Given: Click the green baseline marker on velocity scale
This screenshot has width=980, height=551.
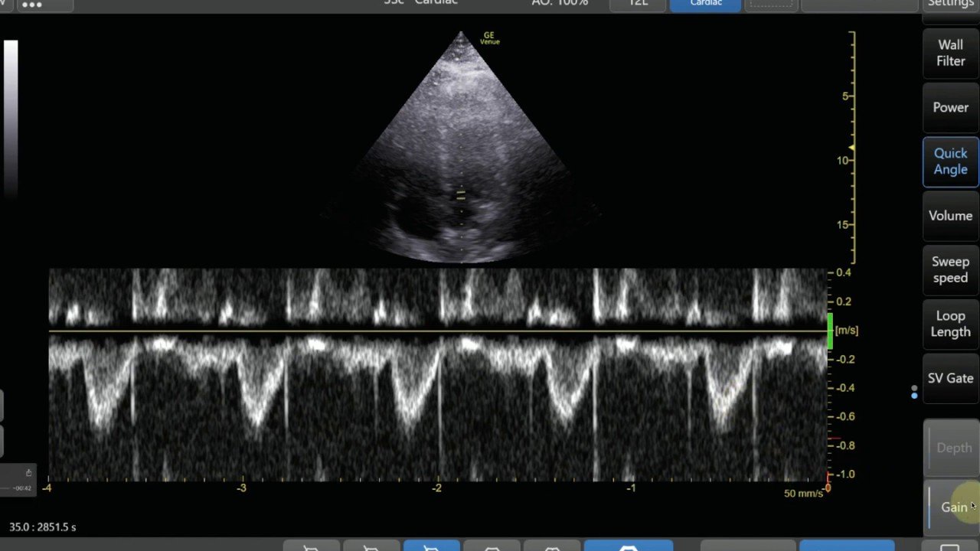Looking at the screenshot, I should point(830,331).
